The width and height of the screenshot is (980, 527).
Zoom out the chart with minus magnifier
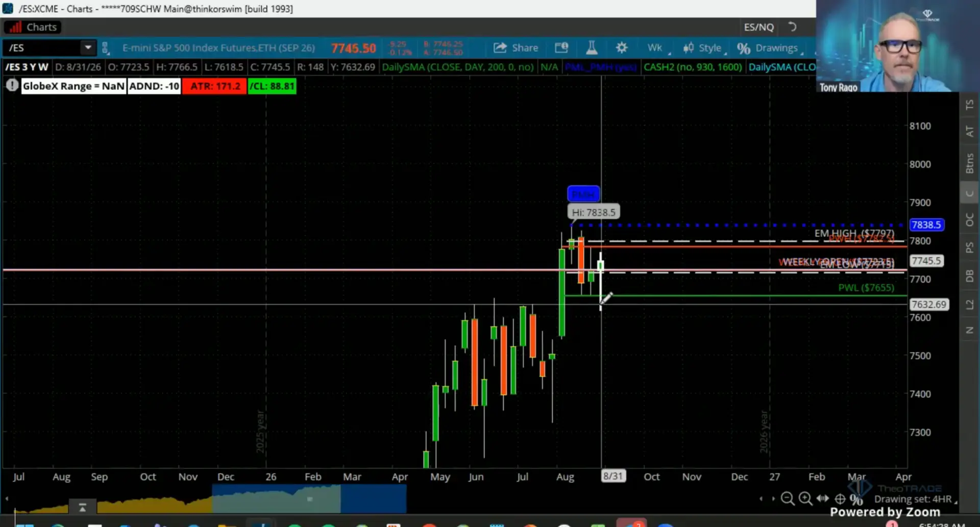788,498
